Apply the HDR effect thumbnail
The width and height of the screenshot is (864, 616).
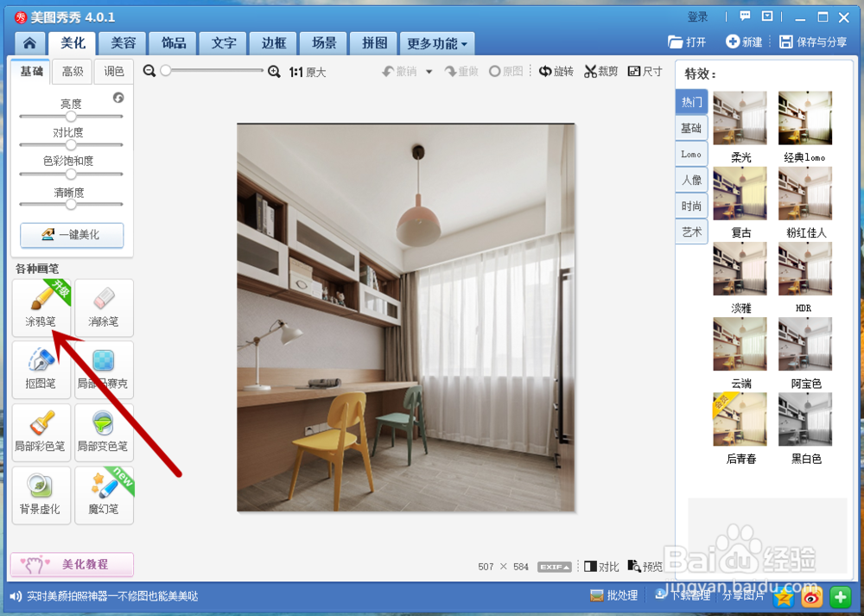(x=805, y=269)
